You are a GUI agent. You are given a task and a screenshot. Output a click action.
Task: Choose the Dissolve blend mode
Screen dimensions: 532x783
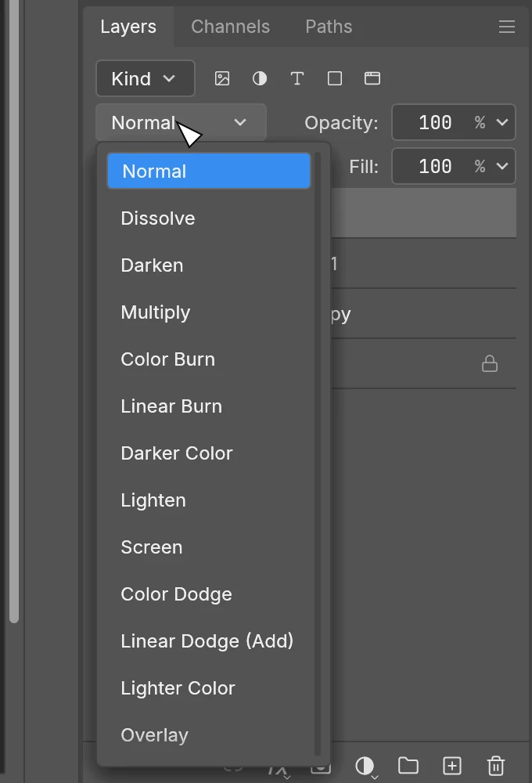[x=209, y=218]
